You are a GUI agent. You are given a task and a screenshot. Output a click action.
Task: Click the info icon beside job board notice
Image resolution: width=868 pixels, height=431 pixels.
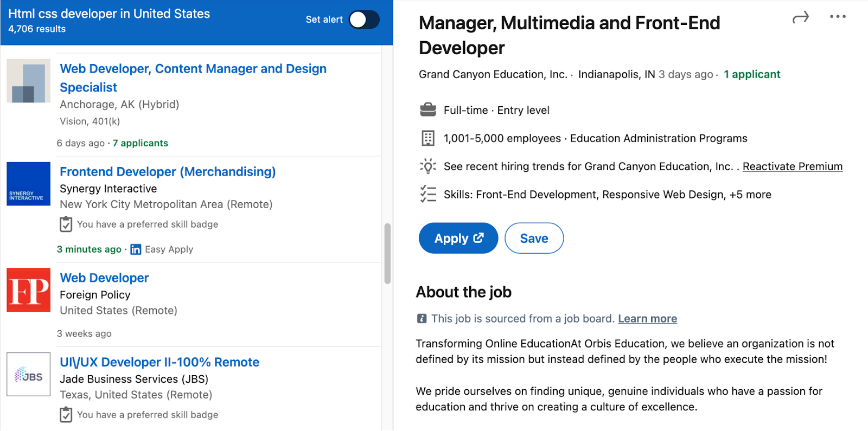tap(422, 319)
